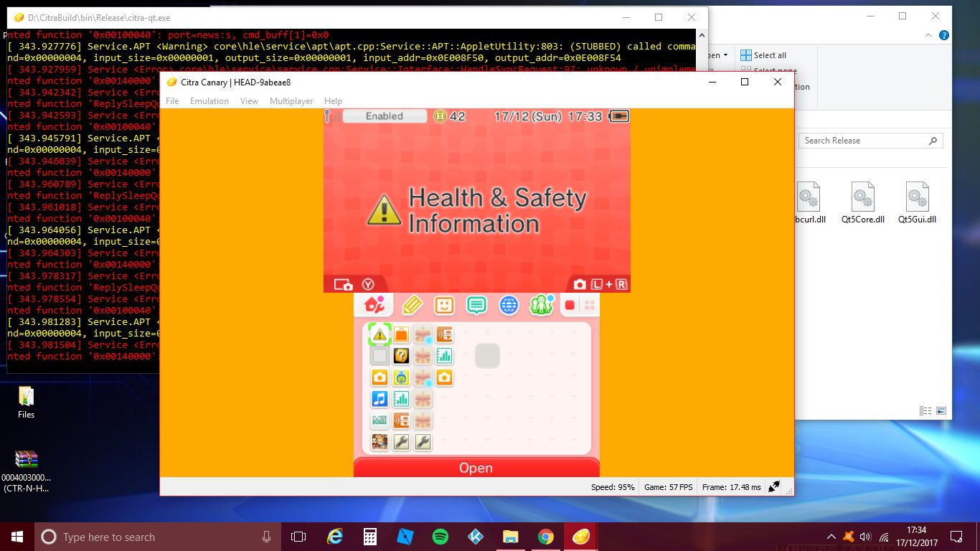Select Download Play icon beside Mii Maker

pos(401,420)
